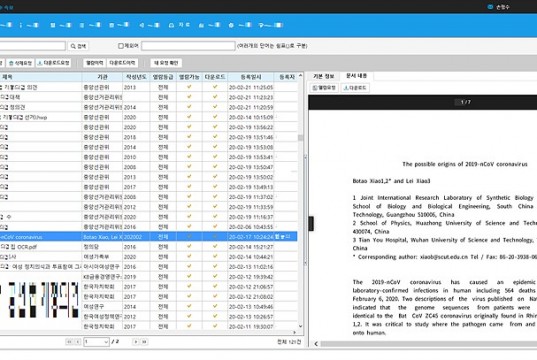Click the 아시아여성연구 organization cell
537x360 pixels.
click(101, 267)
